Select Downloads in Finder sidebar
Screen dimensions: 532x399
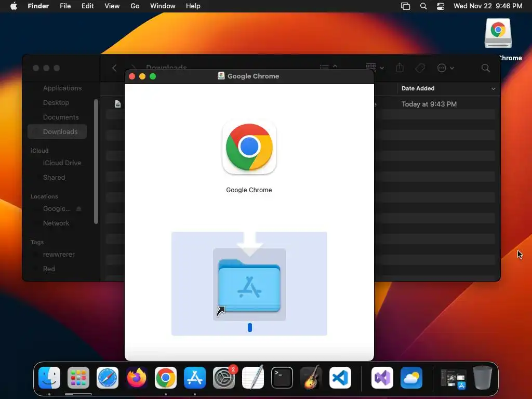pos(57,131)
